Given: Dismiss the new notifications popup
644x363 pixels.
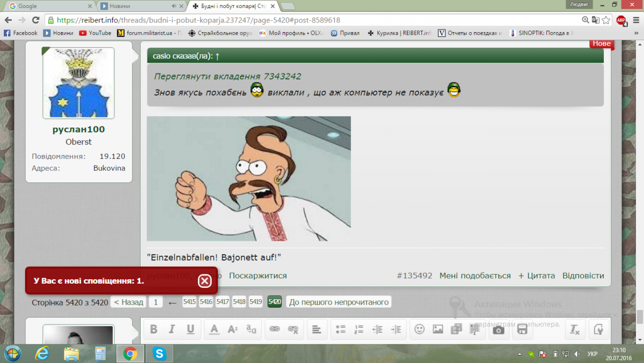Looking at the screenshot, I should pyautogui.click(x=204, y=280).
